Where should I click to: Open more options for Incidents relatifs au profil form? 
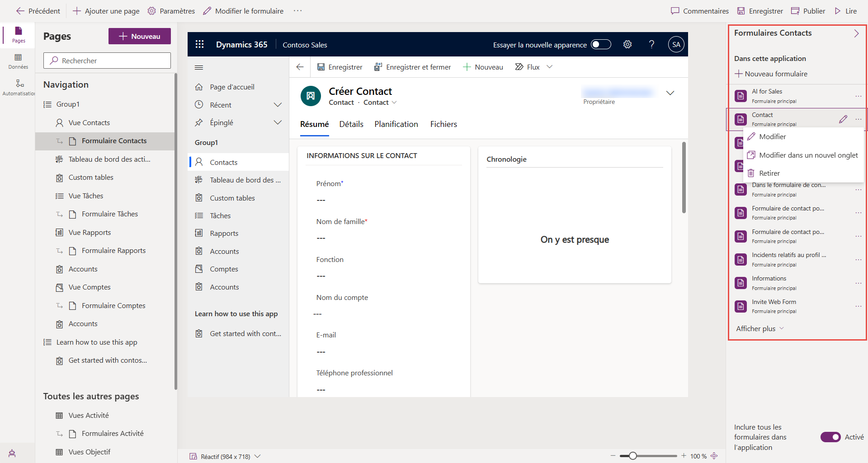pos(859,260)
